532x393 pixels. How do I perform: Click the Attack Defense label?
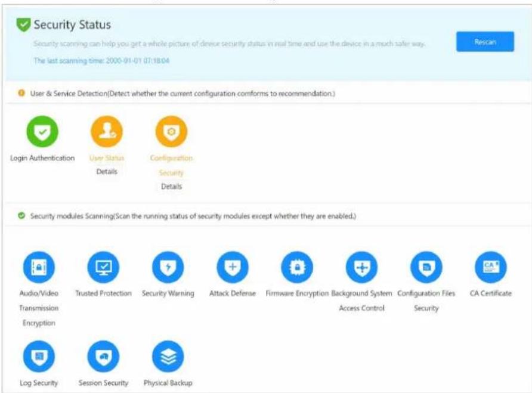[233, 293]
